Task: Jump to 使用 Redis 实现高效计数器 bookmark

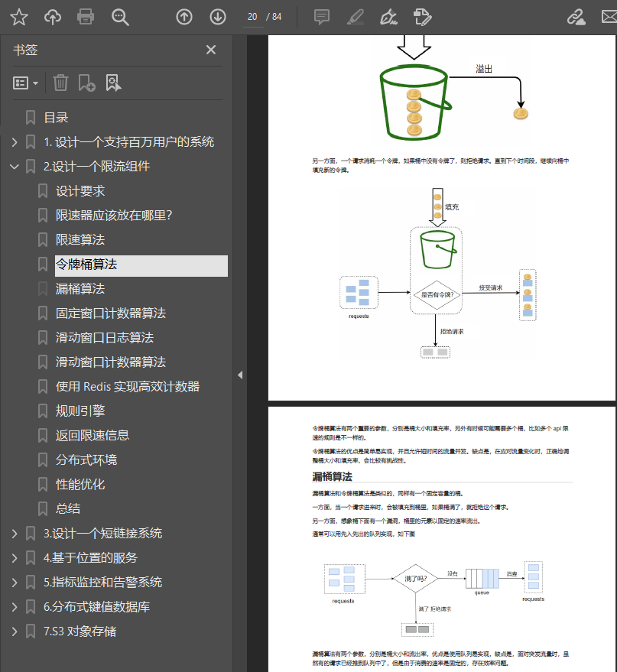Action: (128, 387)
